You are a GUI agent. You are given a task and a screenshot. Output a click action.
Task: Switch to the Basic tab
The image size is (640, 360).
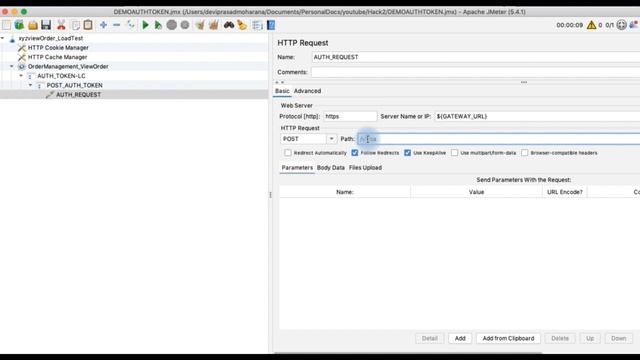[282, 91]
